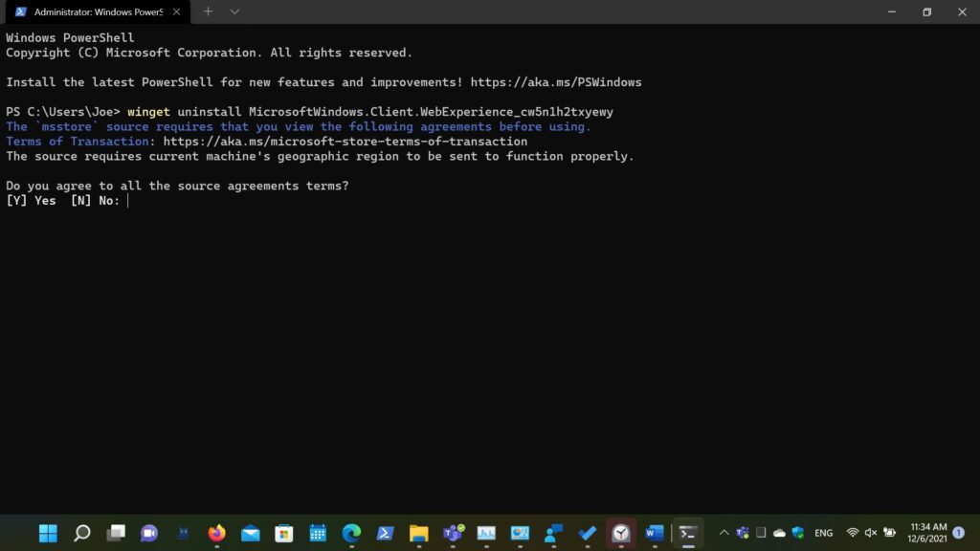Open Microsoft Edge from taskbar
Image resolution: width=980 pixels, height=551 pixels.
click(351, 533)
